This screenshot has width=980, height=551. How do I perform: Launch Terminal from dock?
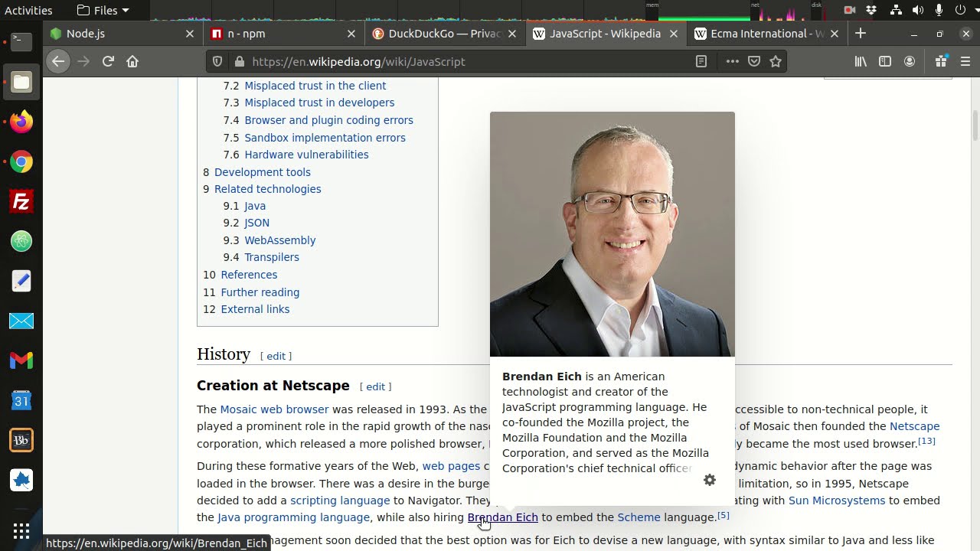tap(21, 42)
